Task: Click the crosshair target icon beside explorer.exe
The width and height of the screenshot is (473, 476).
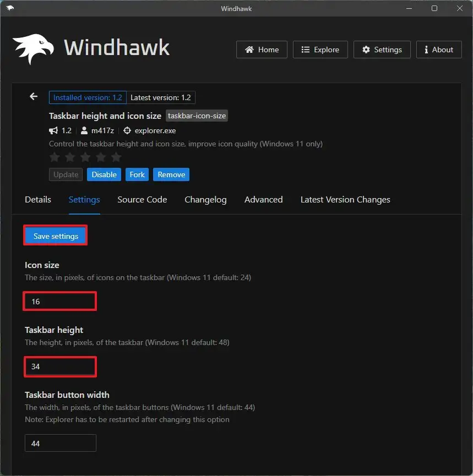Action: [x=127, y=131]
